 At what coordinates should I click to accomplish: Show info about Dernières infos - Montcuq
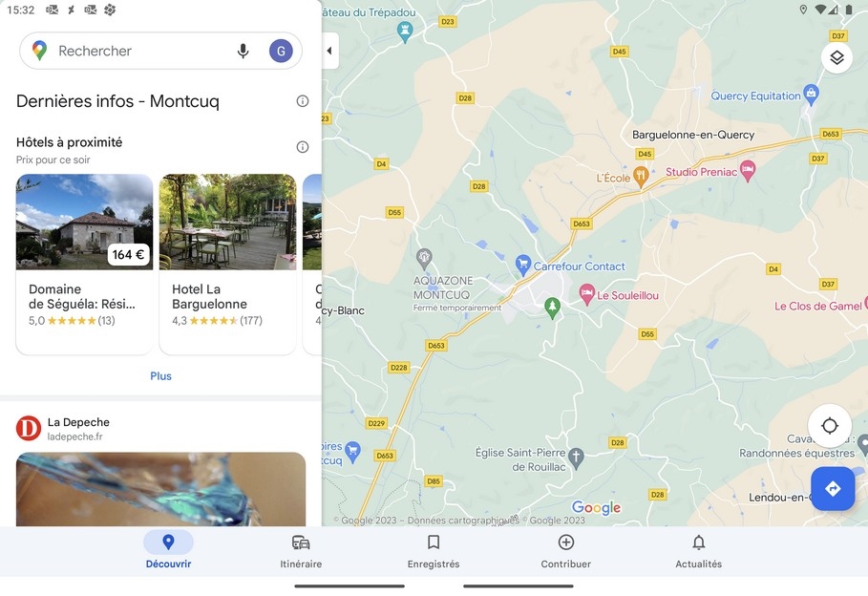click(x=303, y=101)
